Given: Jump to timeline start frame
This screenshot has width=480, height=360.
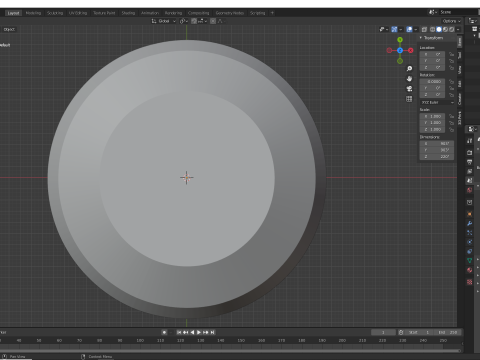Looking at the screenshot, I should click(179, 332).
